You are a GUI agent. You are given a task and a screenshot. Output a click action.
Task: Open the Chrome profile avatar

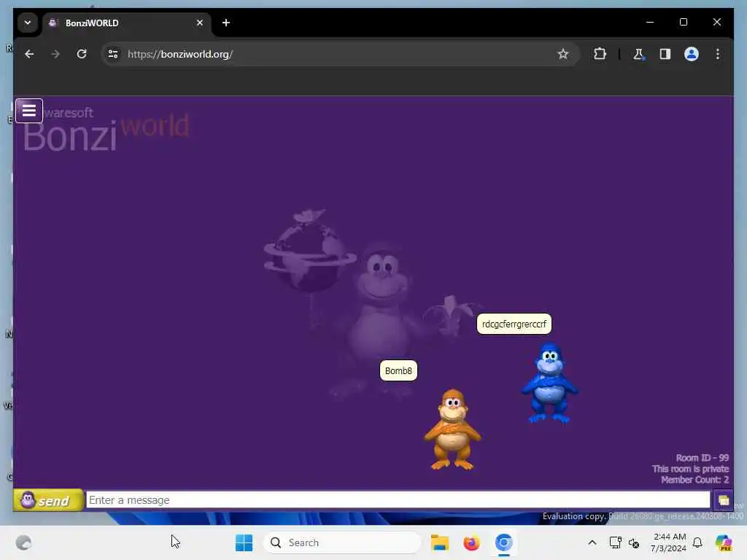pyautogui.click(x=692, y=54)
